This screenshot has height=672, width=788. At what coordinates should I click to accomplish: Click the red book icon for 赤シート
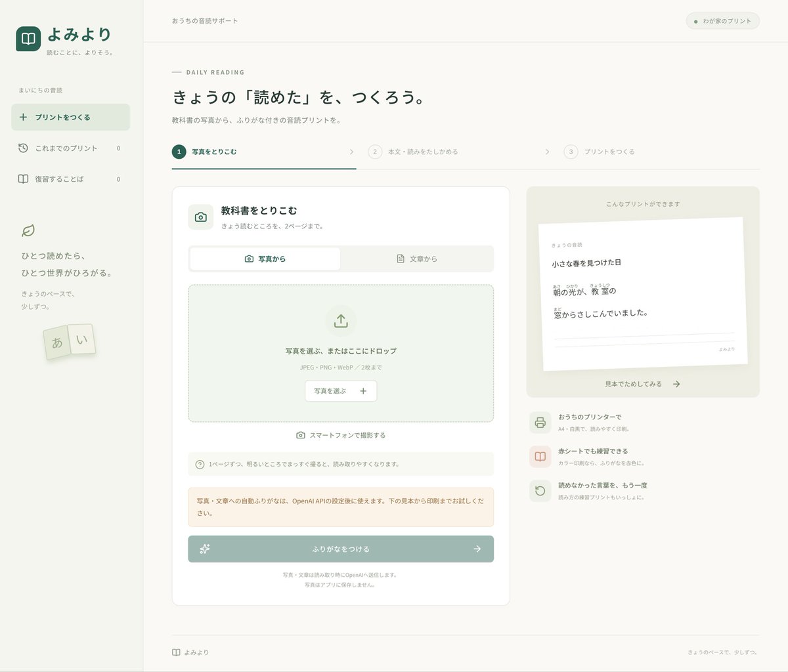click(x=540, y=457)
